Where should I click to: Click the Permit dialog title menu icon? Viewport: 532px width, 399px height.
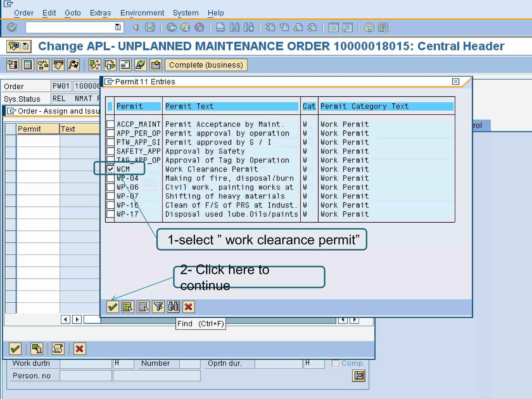point(109,82)
